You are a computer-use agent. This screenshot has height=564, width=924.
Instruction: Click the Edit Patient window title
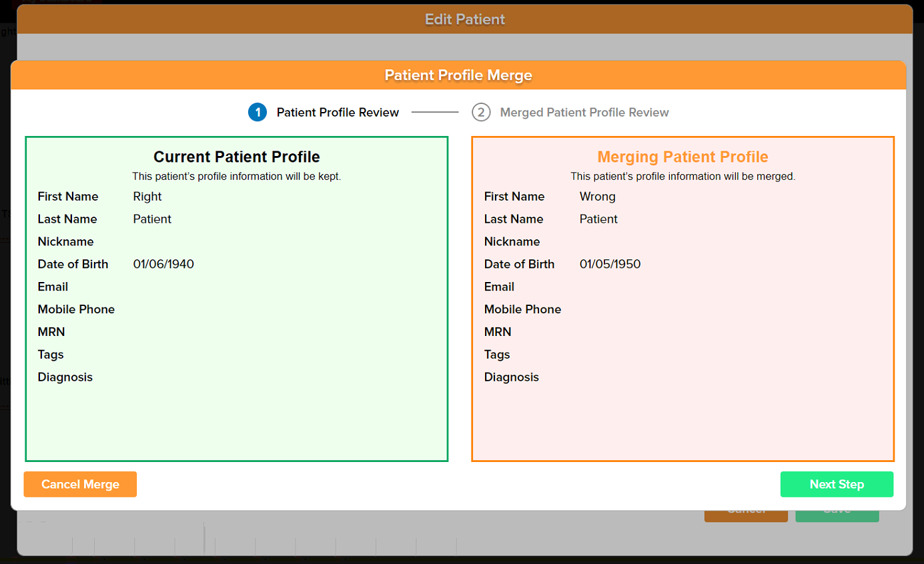pyautogui.click(x=465, y=19)
